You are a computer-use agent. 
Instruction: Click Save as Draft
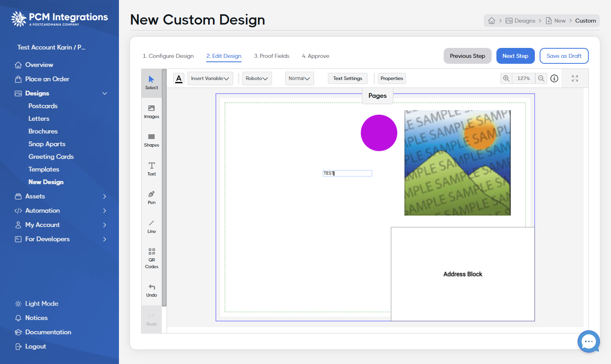coord(564,56)
